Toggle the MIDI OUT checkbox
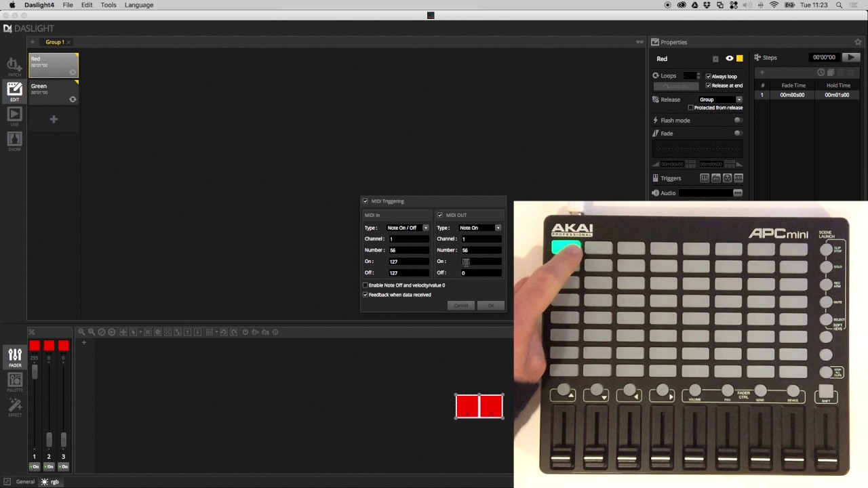Image resolution: width=868 pixels, height=488 pixels. point(439,215)
